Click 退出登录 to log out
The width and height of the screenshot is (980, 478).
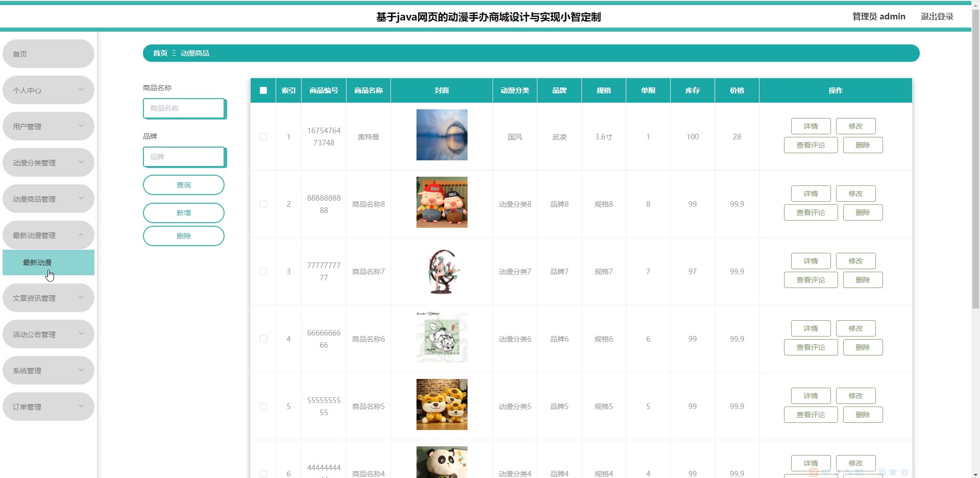pos(937,16)
